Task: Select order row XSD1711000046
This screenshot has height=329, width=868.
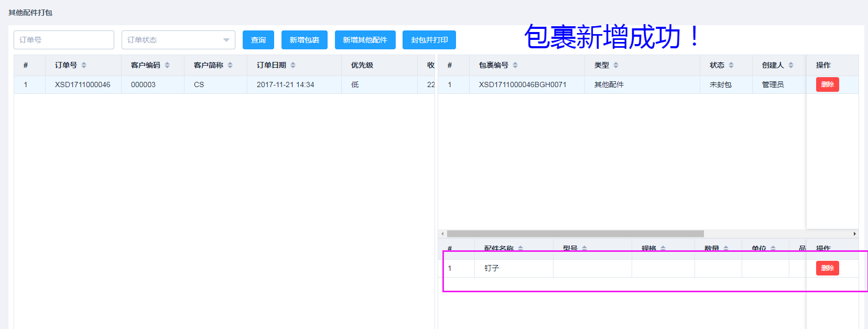Action: (x=83, y=84)
